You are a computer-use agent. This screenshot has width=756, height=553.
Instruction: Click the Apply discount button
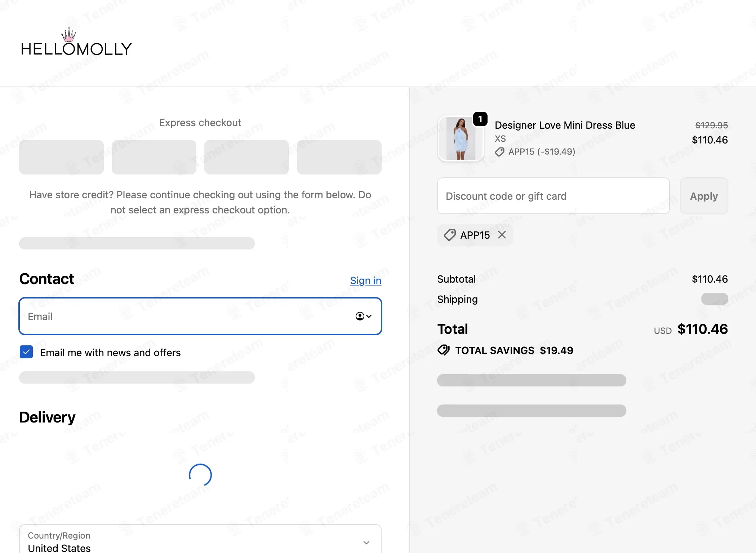click(704, 196)
